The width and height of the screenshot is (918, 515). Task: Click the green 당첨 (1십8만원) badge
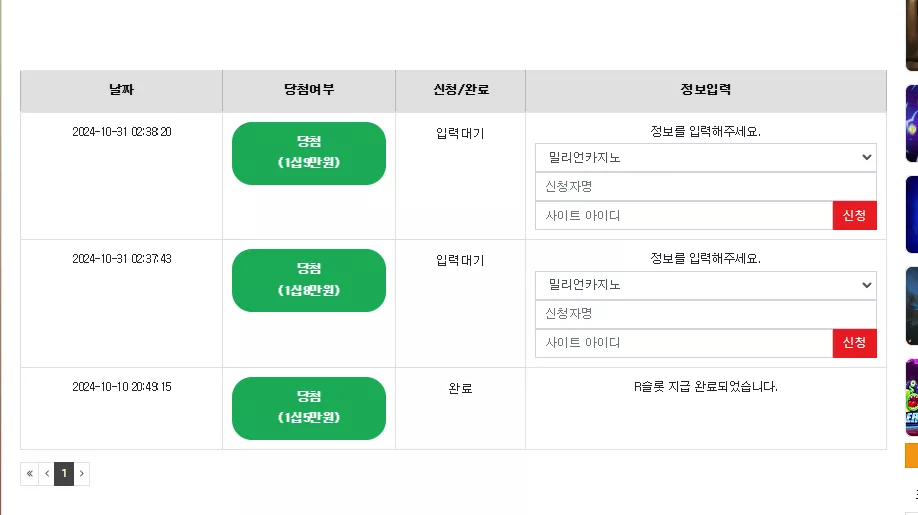coord(309,280)
